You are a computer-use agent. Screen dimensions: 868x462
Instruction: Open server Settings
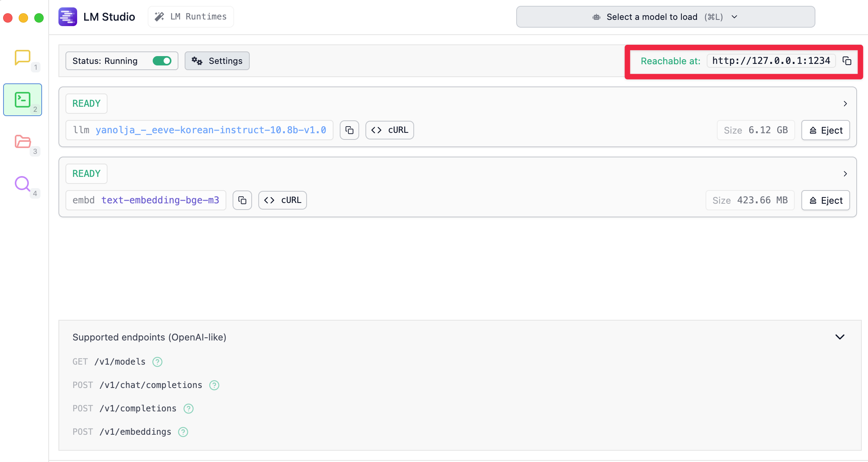click(x=217, y=61)
